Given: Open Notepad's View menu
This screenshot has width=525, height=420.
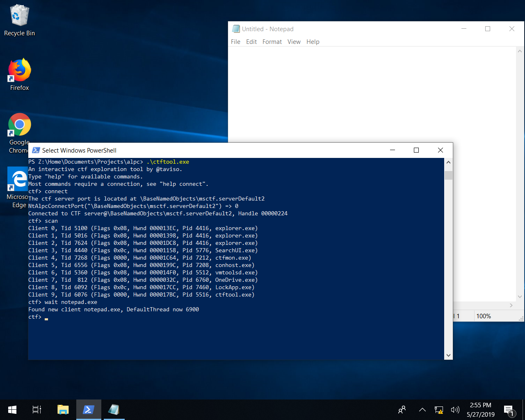Looking at the screenshot, I should 294,42.
